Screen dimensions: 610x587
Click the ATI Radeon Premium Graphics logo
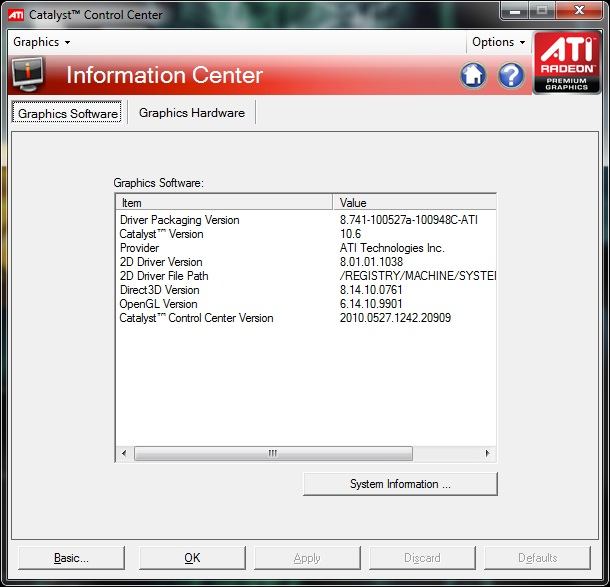point(567,62)
